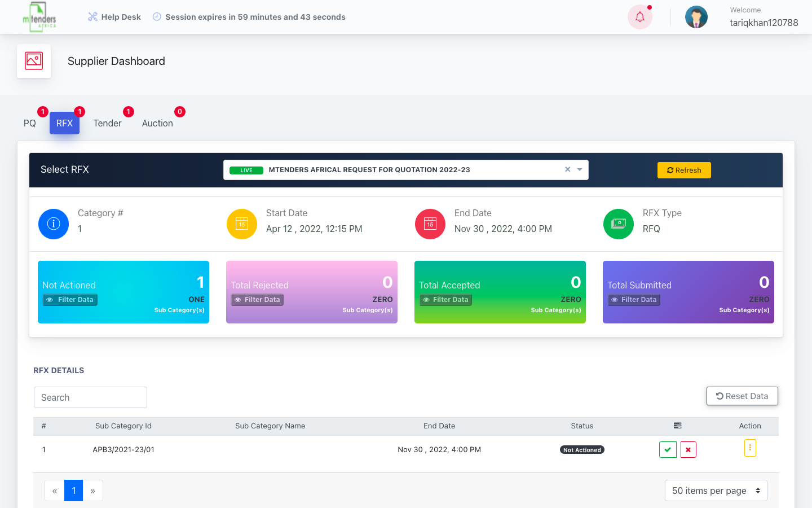The width and height of the screenshot is (812, 508).
Task: Click the Total Rejected card title
Action: coord(259,285)
